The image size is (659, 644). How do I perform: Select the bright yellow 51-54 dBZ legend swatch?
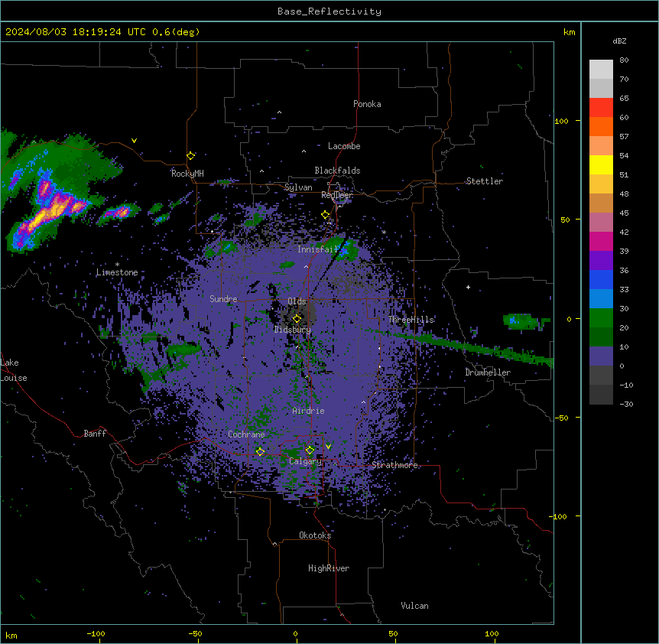(x=601, y=164)
